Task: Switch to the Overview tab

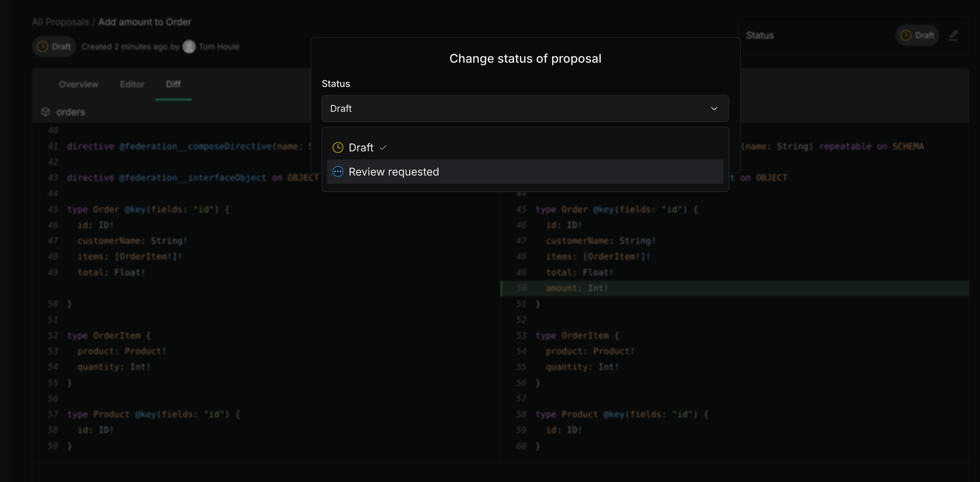Action: (x=79, y=84)
